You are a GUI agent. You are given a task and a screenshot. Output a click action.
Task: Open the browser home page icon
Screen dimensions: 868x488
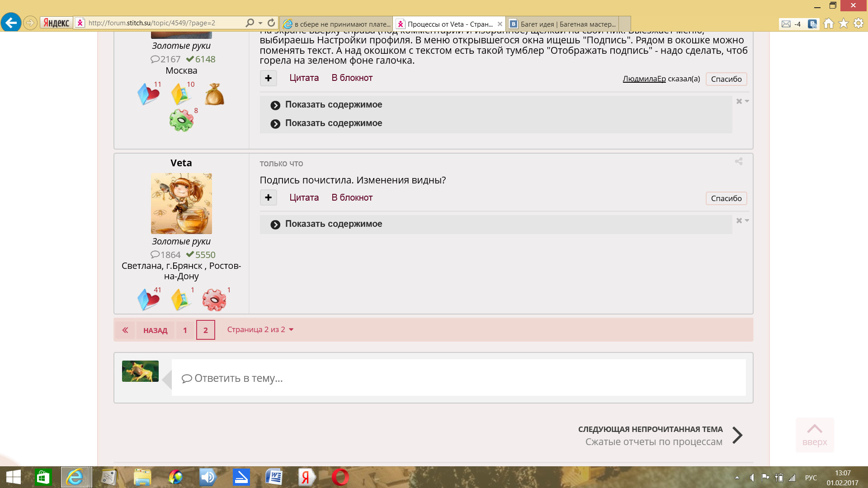tap(828, 23)
